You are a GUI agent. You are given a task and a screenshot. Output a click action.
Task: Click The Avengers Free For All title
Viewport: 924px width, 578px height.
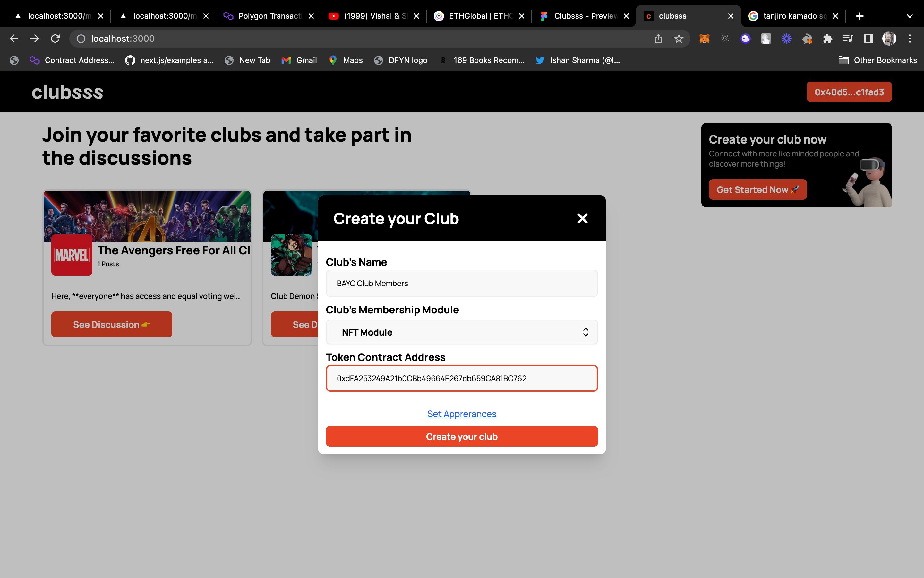[x=174, y=250]
